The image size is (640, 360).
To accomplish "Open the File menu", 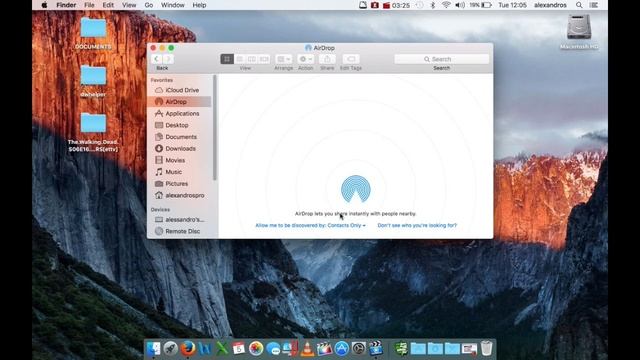I will [x=89, y=5].
